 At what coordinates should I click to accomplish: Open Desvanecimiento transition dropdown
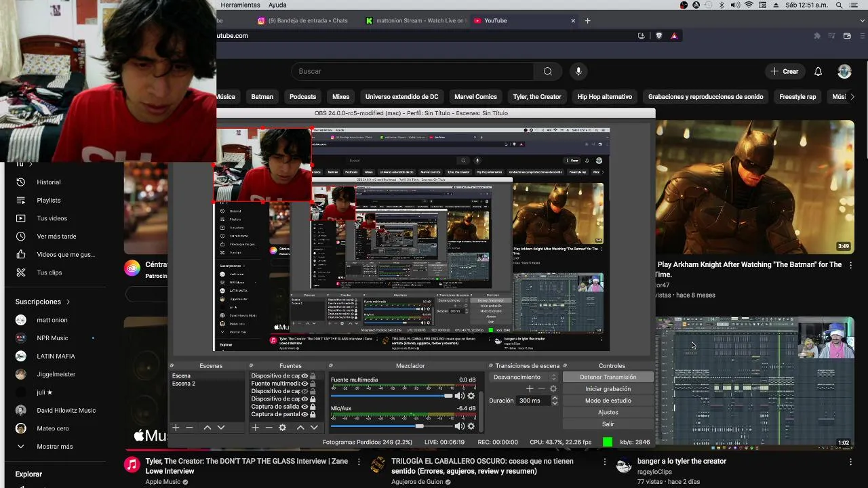(523, 377)
